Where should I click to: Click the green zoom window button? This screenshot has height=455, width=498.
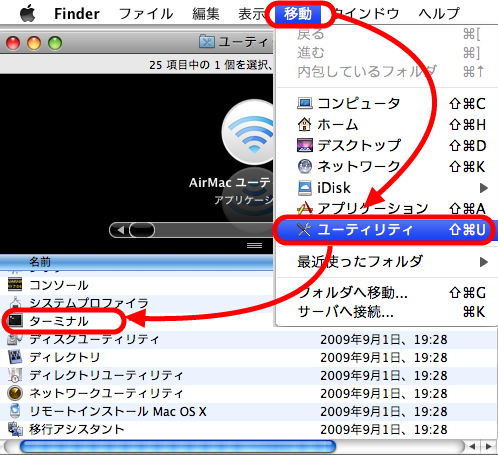(55, 43)
